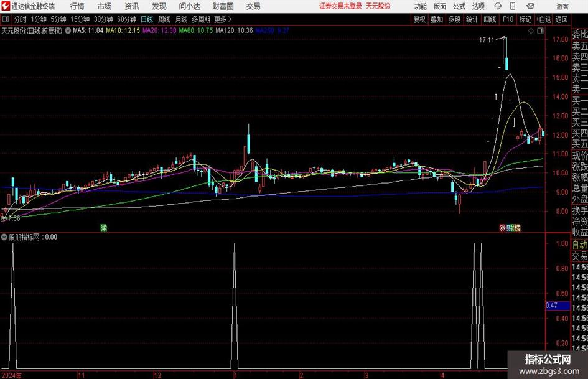Open the 股朋指标网 indicator round dropdown

pos(4,237)
